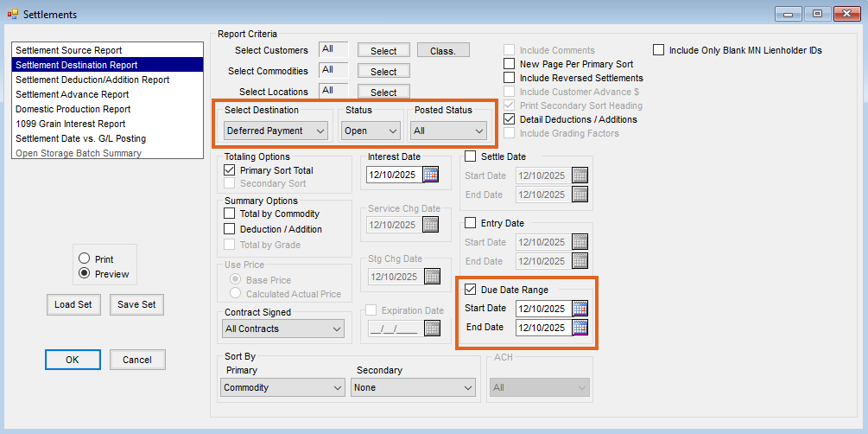Choose 1099 Grain Interest Report
This screenshot has height=434, width=868.
pos(107,124)
